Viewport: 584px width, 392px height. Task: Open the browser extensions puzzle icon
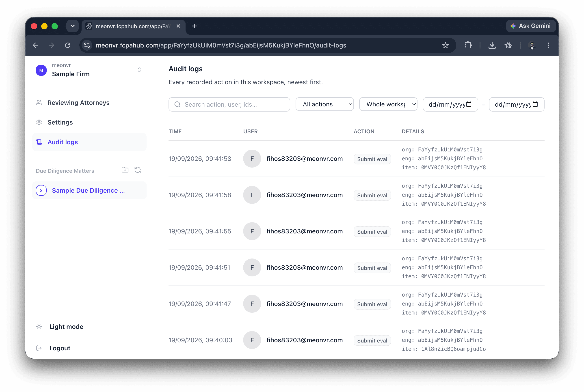pyautogui.click(x=468, y=45)
